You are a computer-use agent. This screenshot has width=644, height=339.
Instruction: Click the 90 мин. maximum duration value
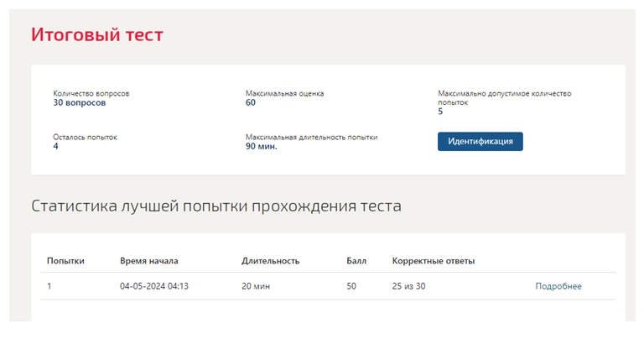(262, 146)
